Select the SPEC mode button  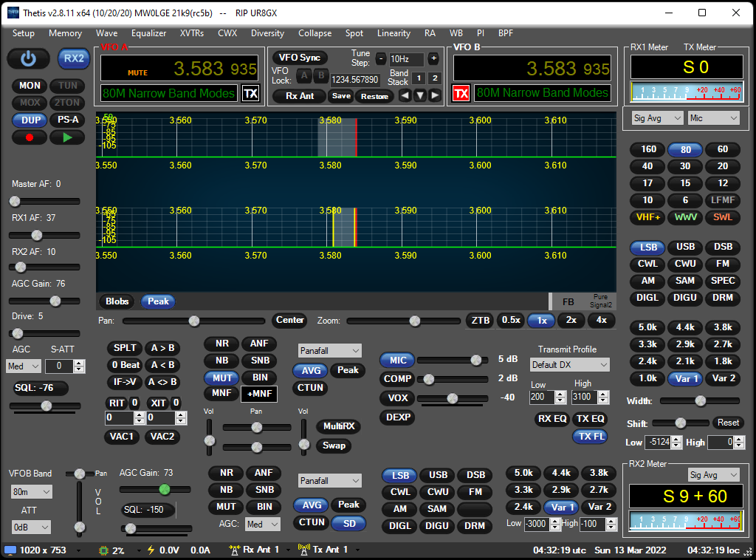[723, 281]
